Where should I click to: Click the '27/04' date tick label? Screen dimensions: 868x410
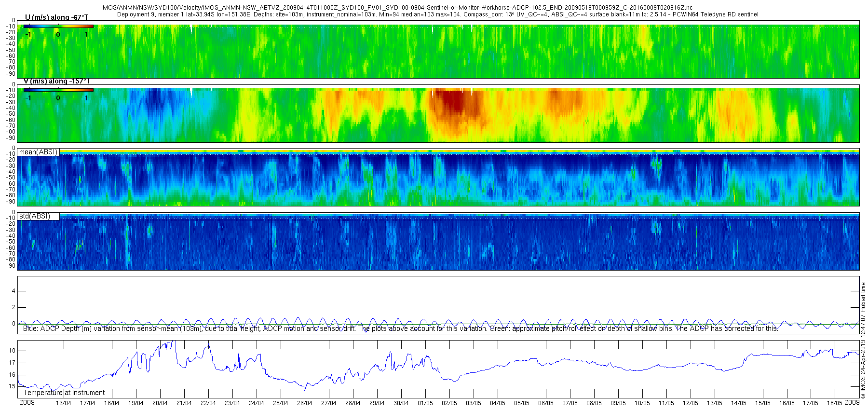[329, 403]
